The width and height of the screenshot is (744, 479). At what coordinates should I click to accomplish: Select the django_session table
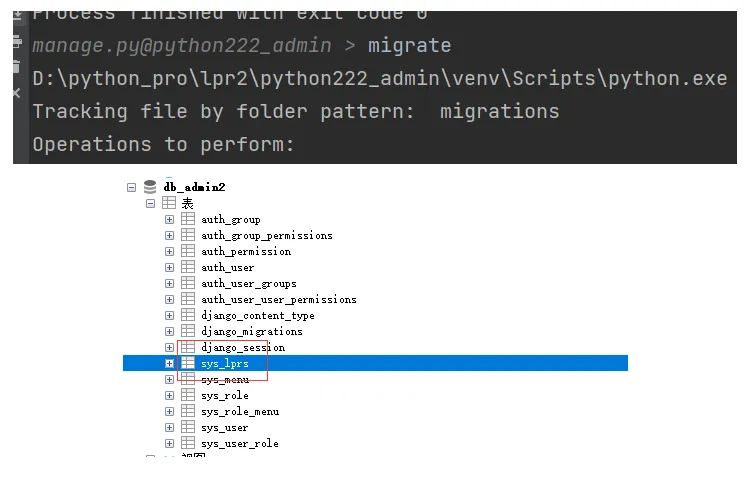pos(243,347)
